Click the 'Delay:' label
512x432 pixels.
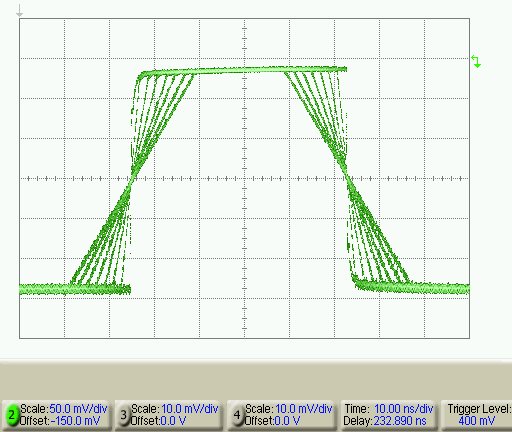(x=358, y=421)
